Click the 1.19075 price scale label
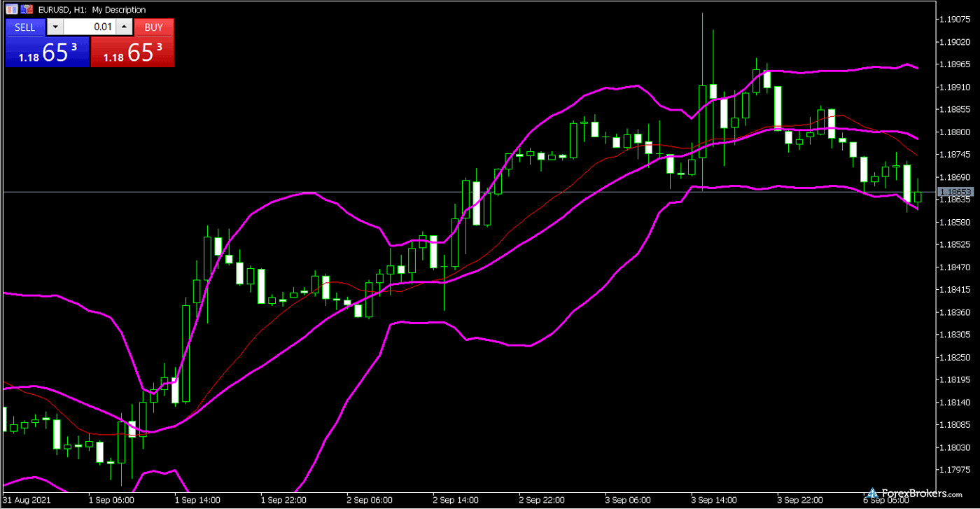This screenshot has height=509, width=980. [956, 20]
